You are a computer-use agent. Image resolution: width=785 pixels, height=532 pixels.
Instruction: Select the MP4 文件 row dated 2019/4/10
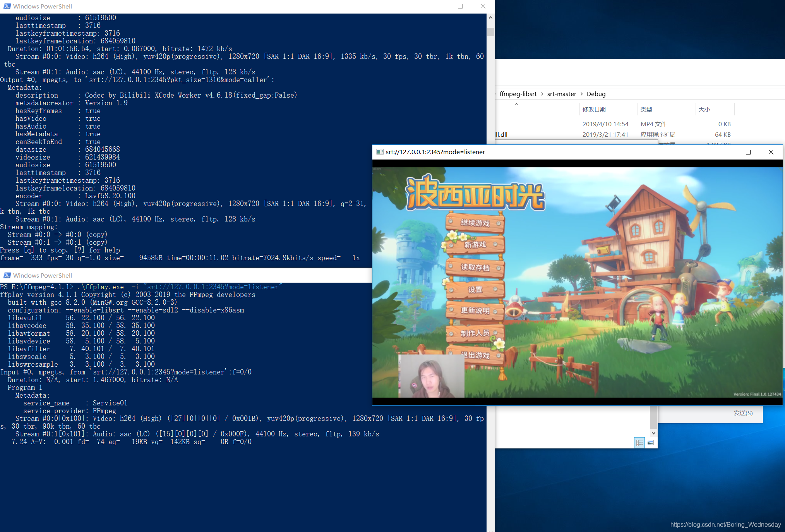(615, 124)
